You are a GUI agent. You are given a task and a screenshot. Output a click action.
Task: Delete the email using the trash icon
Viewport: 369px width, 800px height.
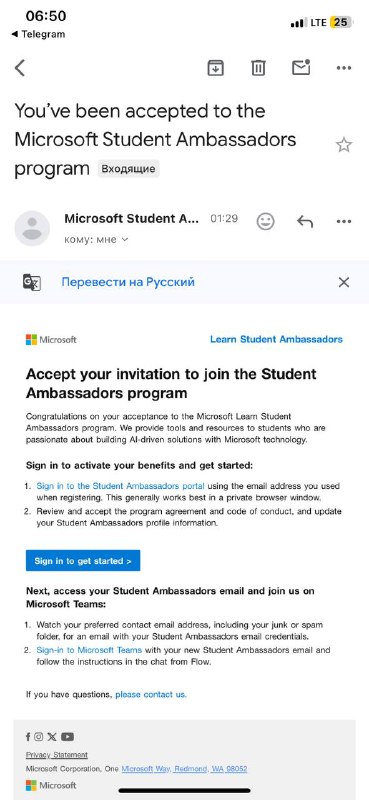tap(258, 67)
